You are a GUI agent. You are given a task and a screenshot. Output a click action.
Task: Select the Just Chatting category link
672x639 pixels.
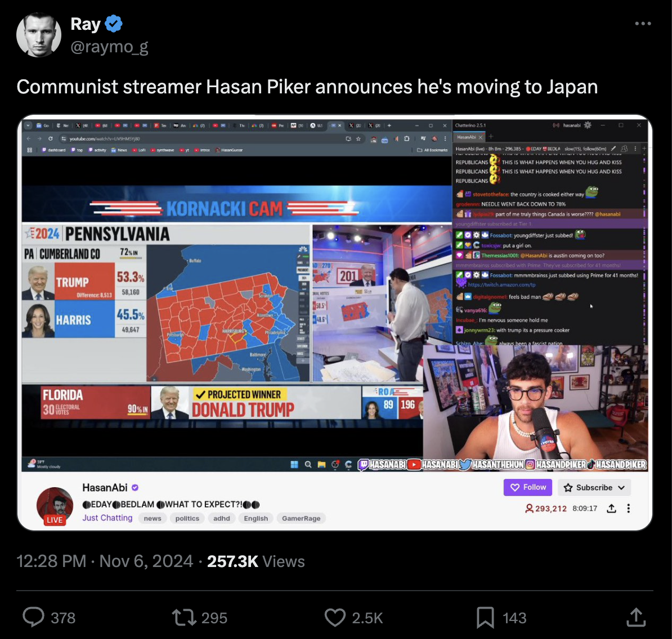coord(107,518)
